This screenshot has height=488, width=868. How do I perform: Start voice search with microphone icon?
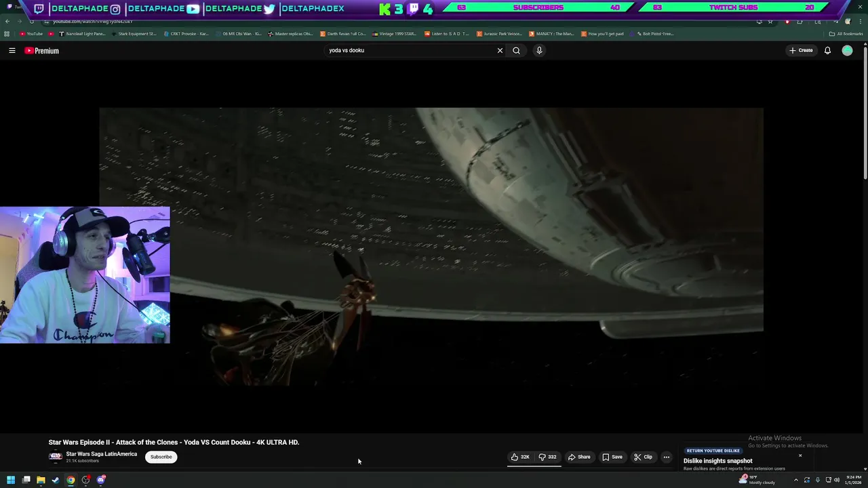[x=539, y=50]
